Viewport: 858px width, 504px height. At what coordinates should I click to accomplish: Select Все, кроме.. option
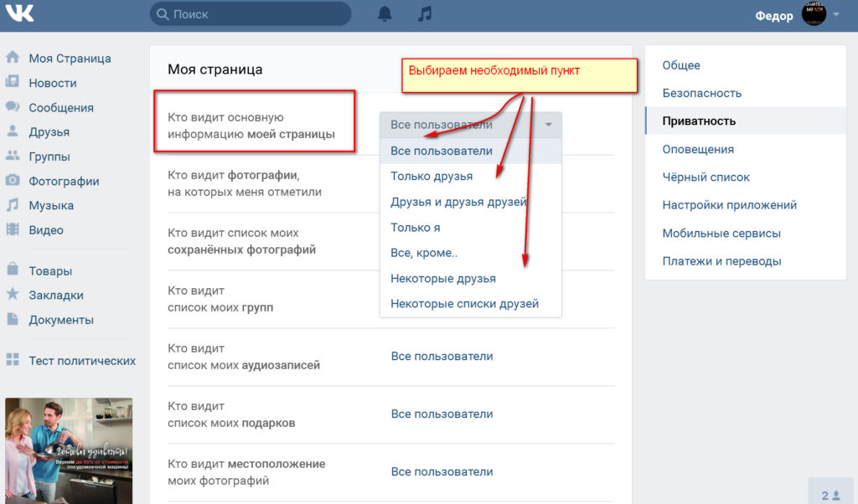click(471, 253)
